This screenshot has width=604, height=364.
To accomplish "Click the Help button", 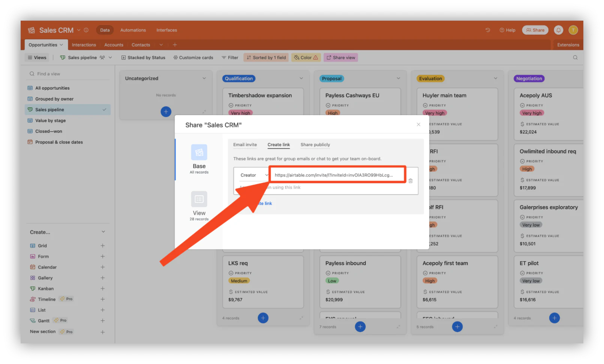I will [x=507, y=30].
